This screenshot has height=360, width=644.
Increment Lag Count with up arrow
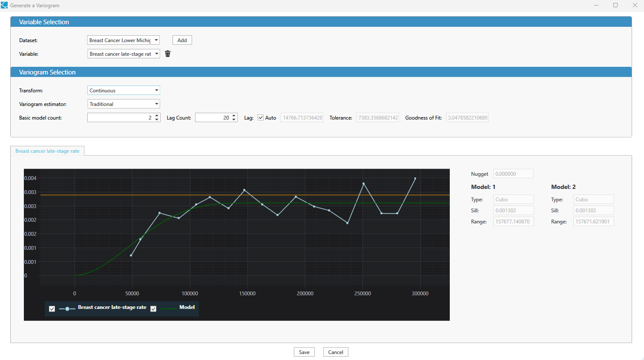click(x=233, y=115)
